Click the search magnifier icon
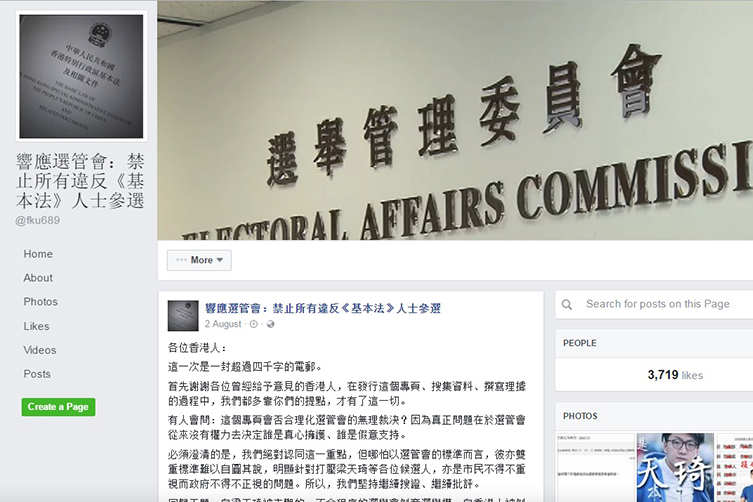This screenshot has width=753, height=502. (567, 305)
